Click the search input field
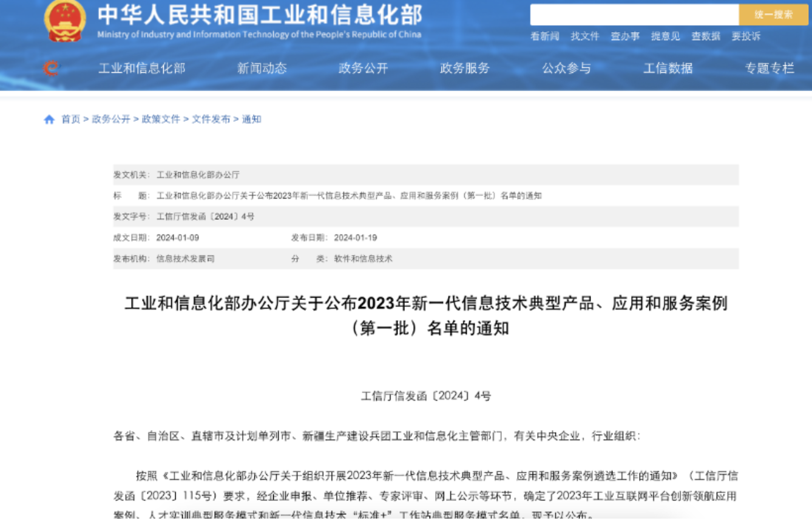Viewport: 812px width, 521px height. (x=634, y=15)
